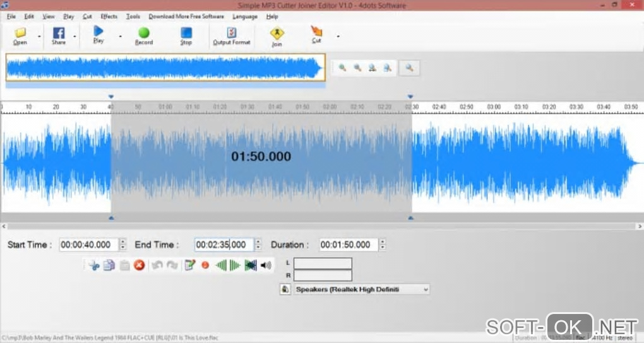Click the zoom fit-width magnifier icon
The height and width of the screenshot is (343, 644).
372,67
